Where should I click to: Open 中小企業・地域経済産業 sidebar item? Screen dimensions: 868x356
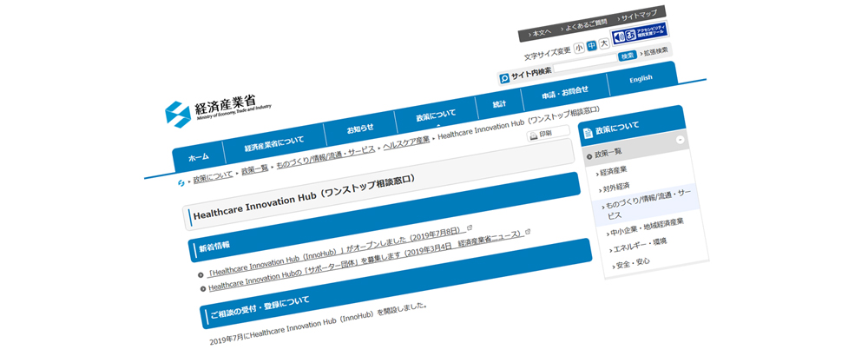647,228
